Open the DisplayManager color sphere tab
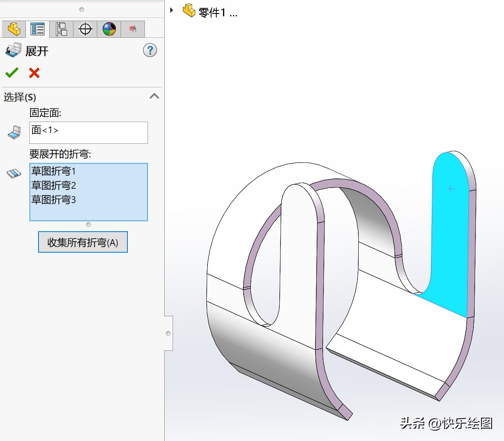Image resolution: width=504 pixels, height=441 pixels. coord(109,29)
